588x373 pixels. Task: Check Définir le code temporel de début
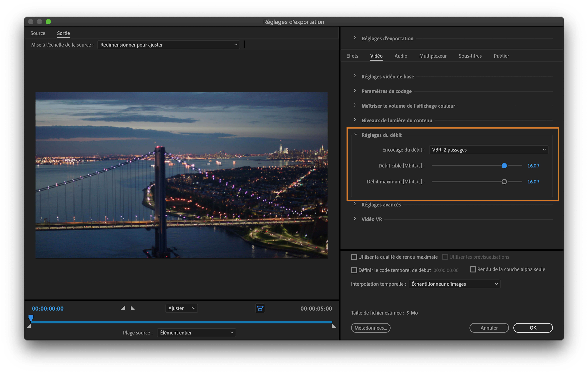pyautogui.click(x=354, y=270)
